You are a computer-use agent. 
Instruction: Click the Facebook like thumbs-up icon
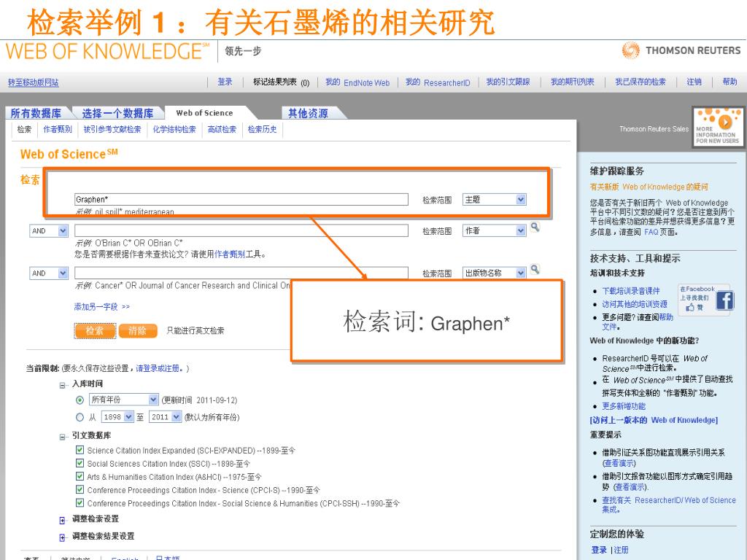(x=690, y=308)
